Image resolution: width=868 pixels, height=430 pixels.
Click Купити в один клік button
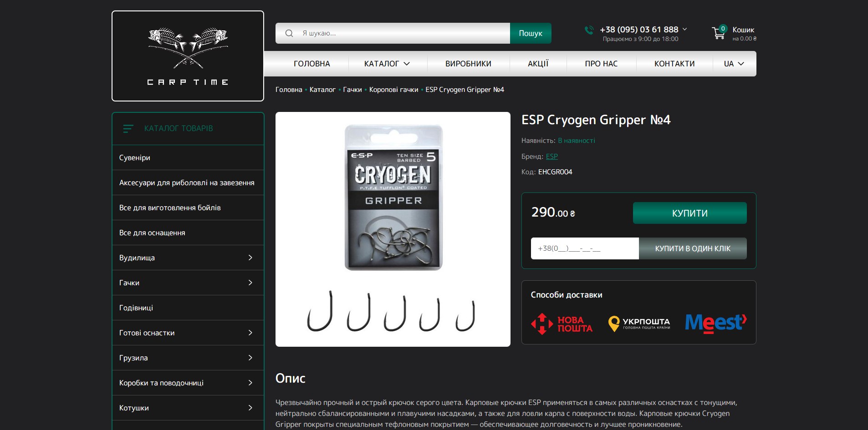[x=693, y=248]
